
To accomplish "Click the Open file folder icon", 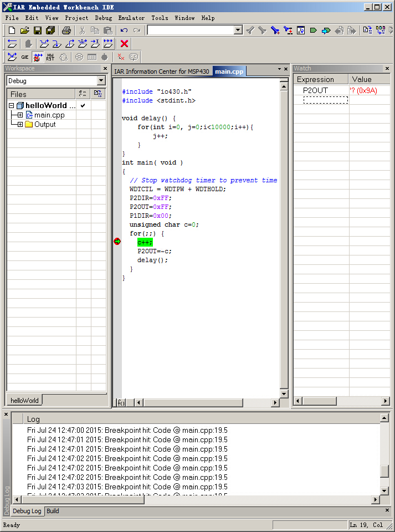I will (x=24, y=30).
